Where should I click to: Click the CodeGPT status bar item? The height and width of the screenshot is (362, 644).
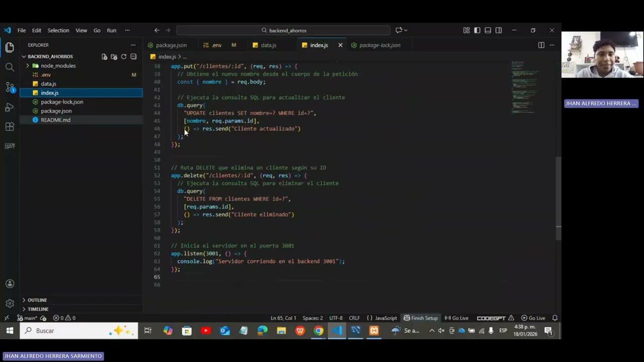pyautogui.click(x=495, y=318)
